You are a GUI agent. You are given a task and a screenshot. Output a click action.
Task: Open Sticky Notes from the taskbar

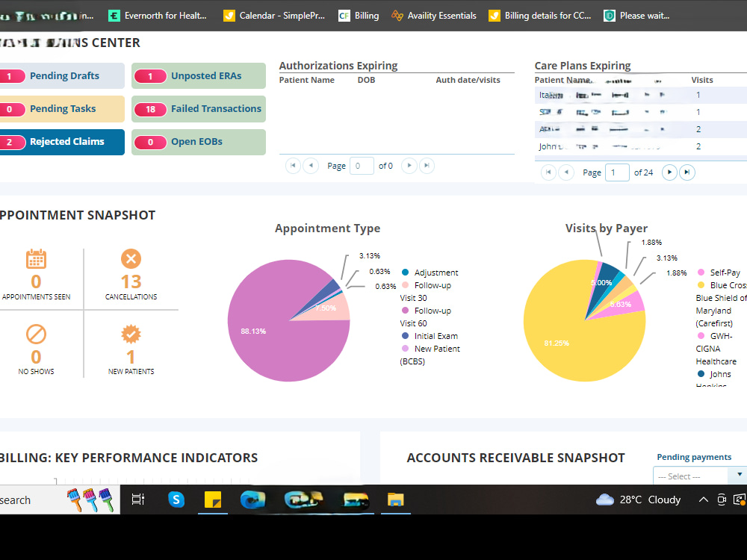click(212, 500)
